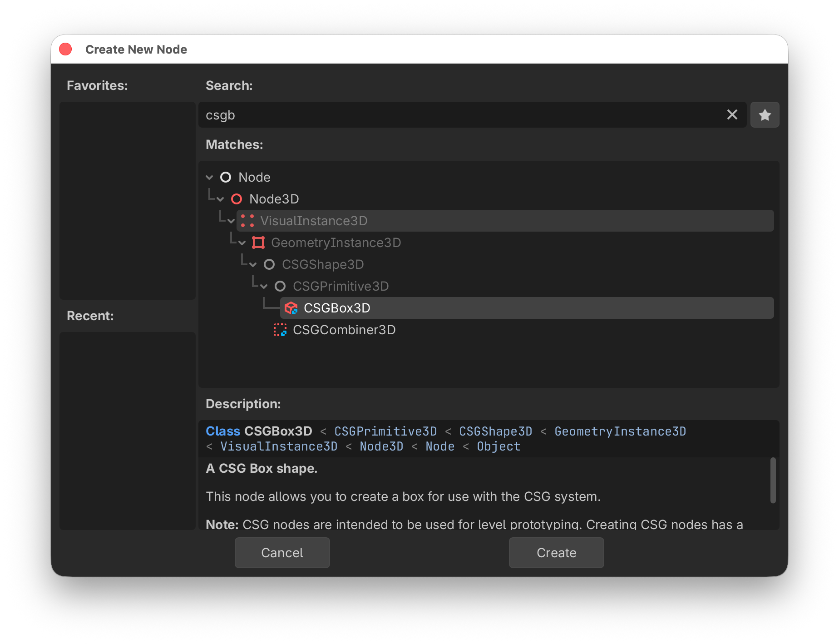
Task: Open the CSGPrimitive3D class link in description
Action: 385,431
